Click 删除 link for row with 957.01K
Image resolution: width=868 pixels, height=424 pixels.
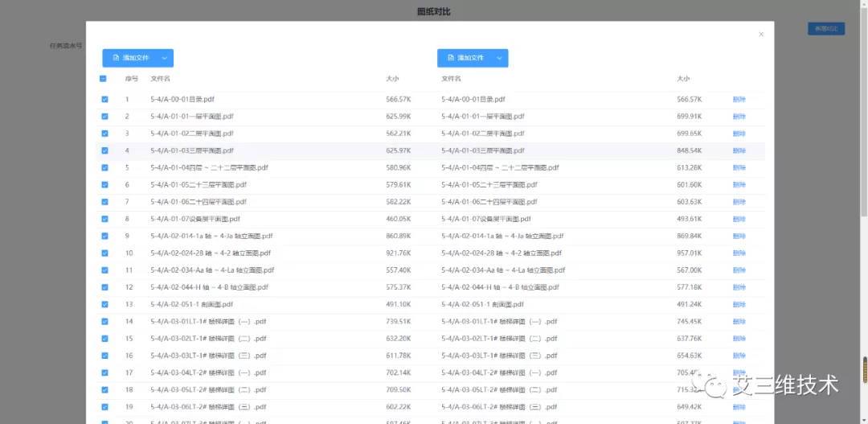pyautogui.click(x=739, y=253)
